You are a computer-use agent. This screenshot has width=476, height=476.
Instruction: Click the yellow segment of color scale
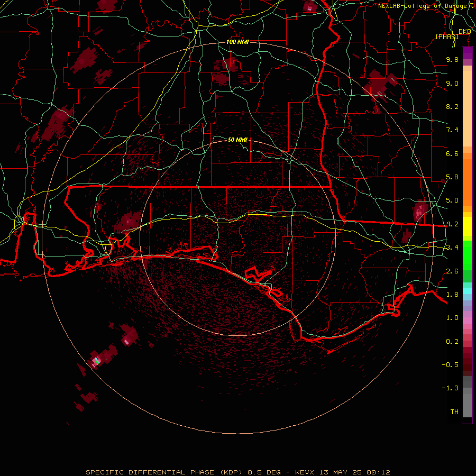point(467,226)
